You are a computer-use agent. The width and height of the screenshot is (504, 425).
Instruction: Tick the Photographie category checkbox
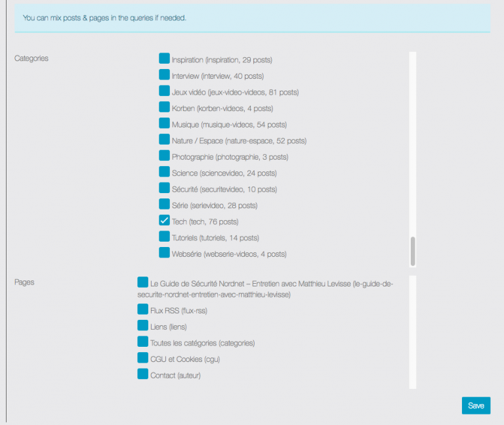[x=164, y=156]
